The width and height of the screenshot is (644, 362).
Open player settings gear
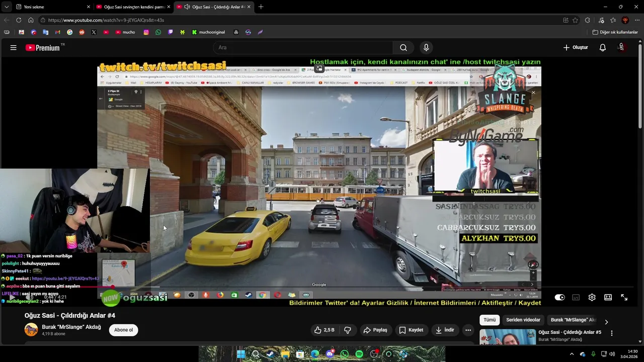[x=592, y=297]
